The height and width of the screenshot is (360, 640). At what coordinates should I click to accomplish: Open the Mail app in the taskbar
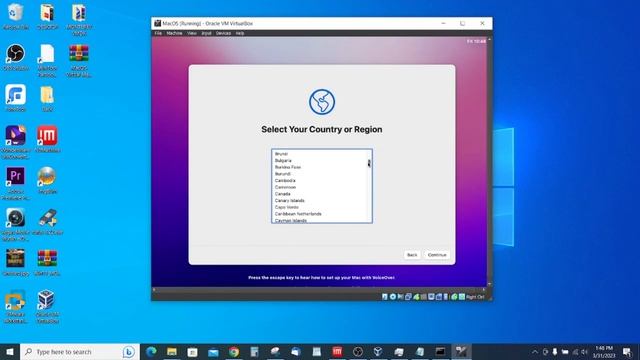(x=213, y=351)
